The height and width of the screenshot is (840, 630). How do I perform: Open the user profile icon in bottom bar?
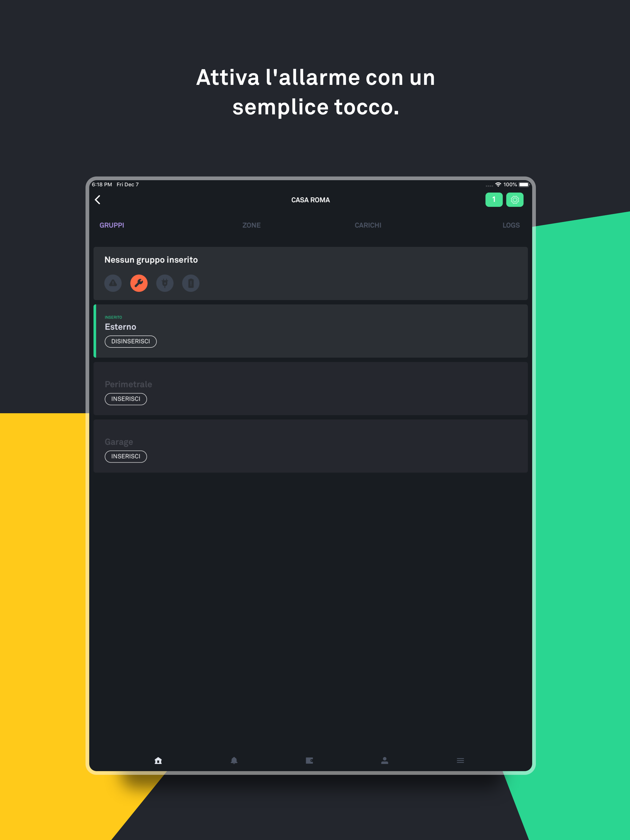coord(385,760)
